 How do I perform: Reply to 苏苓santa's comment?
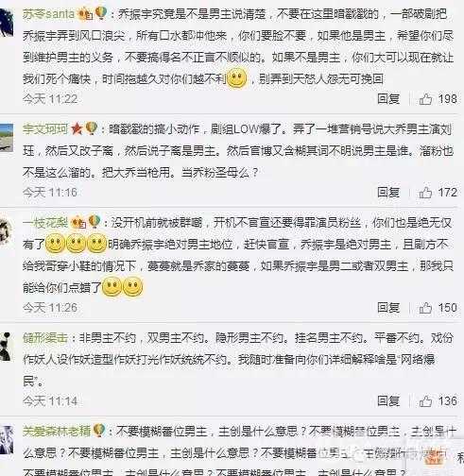click(388, 99)
